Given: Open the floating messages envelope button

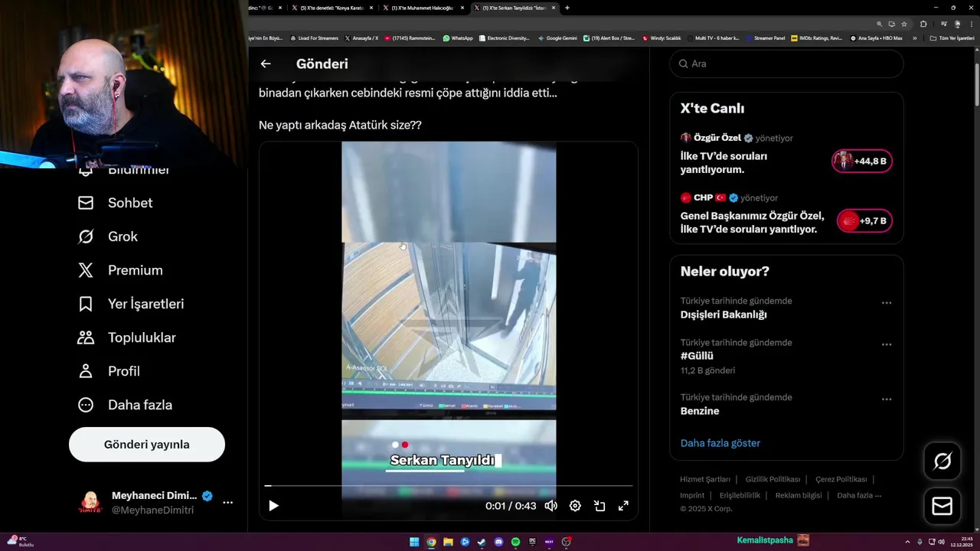Looking at the screenshot, I should 942,507.
